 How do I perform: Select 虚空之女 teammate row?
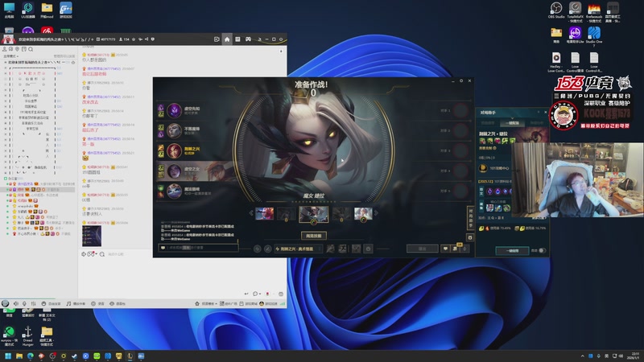point(193,171)
